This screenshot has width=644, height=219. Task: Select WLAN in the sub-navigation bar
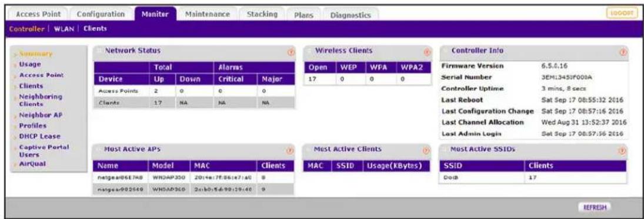(64, 29)
